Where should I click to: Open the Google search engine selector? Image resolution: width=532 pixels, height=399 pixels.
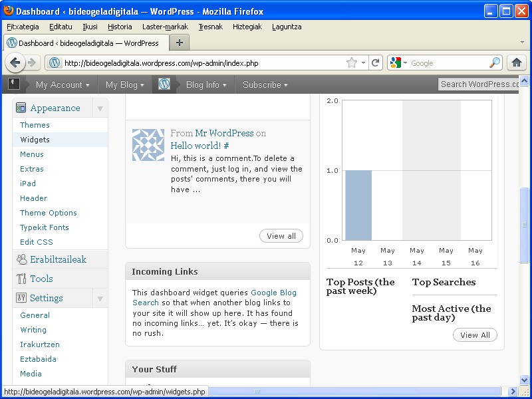(398, 63)
